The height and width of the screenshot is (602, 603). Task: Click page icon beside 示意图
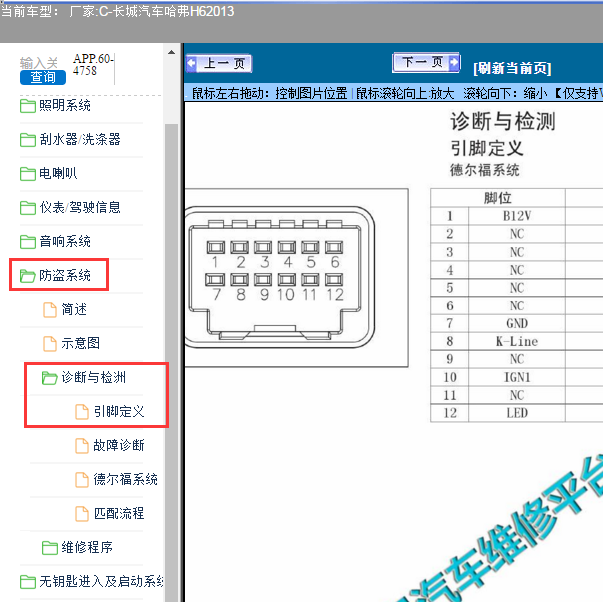pyautogui.click(x=50, y=344)
